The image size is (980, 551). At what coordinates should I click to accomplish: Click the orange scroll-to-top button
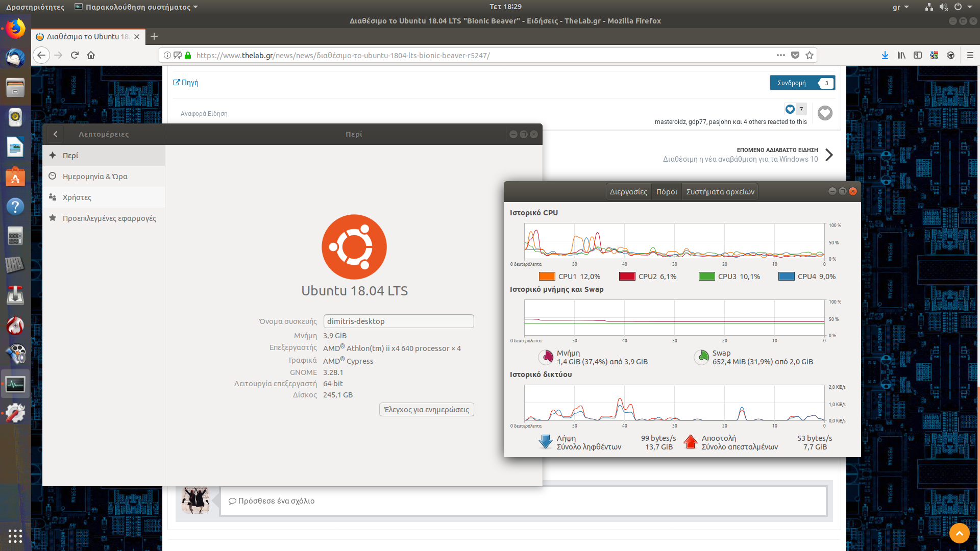coord(959,533)
